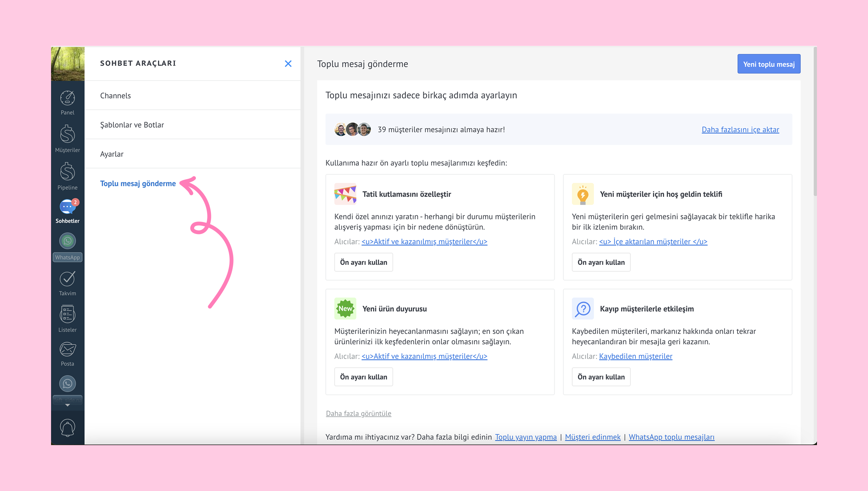
Task: Open Toplu yayın yapma help link
Action: click(526, 437)
